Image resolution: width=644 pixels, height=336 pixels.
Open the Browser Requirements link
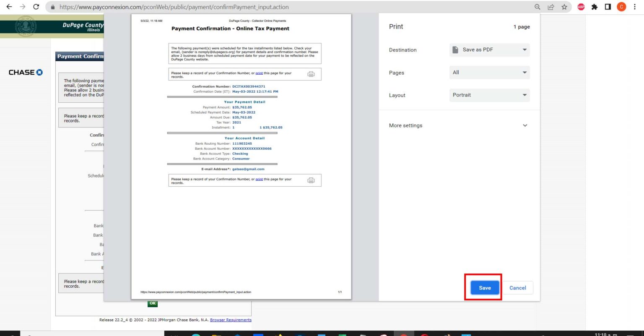[x=231, y=320]
